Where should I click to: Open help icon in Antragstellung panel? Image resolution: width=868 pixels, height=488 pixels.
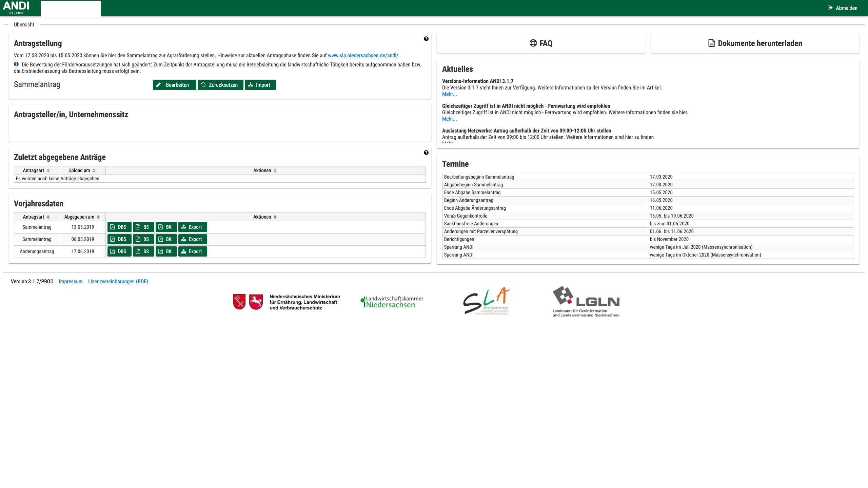tap(426, 39)
